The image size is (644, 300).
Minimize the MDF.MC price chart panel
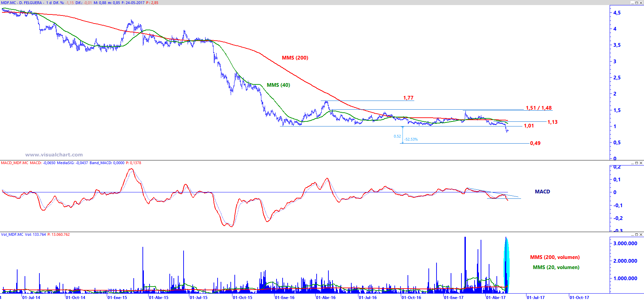pos(632,3)
